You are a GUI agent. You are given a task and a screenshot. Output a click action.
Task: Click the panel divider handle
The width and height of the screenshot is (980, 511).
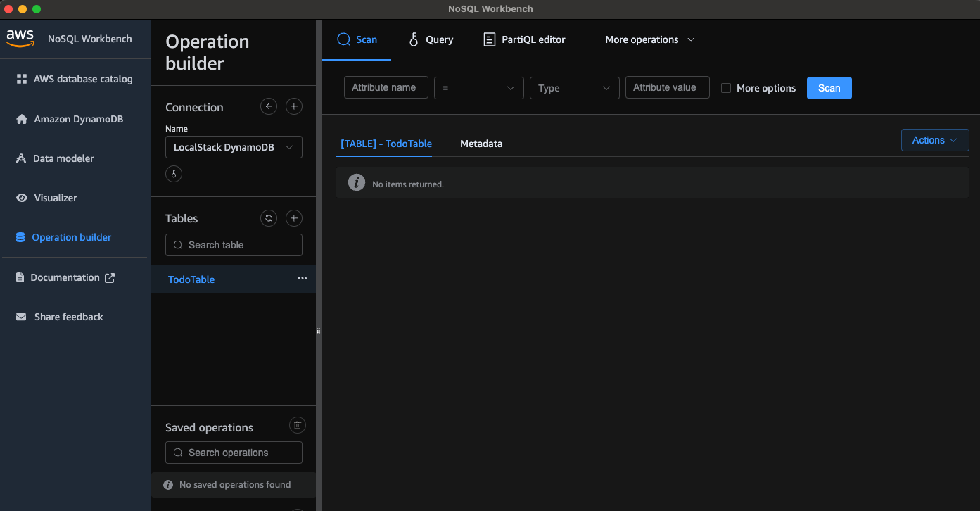[319, 331]
